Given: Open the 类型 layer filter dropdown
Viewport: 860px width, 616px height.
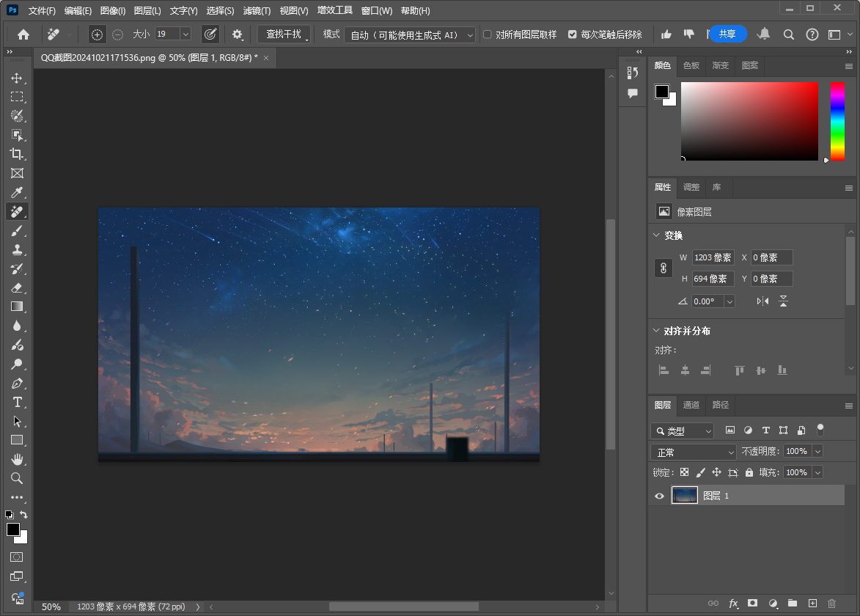Looking at the screenshot, I should pos(683,431).
